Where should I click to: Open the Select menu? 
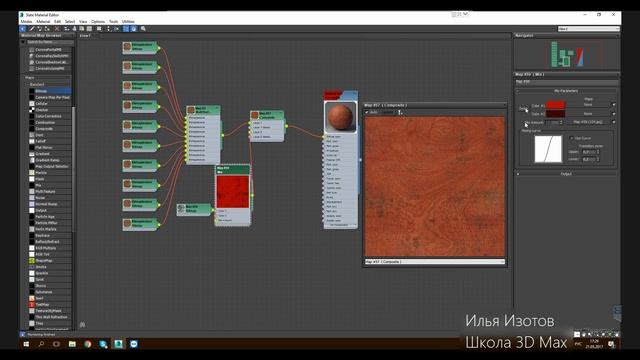click(70, 21)
